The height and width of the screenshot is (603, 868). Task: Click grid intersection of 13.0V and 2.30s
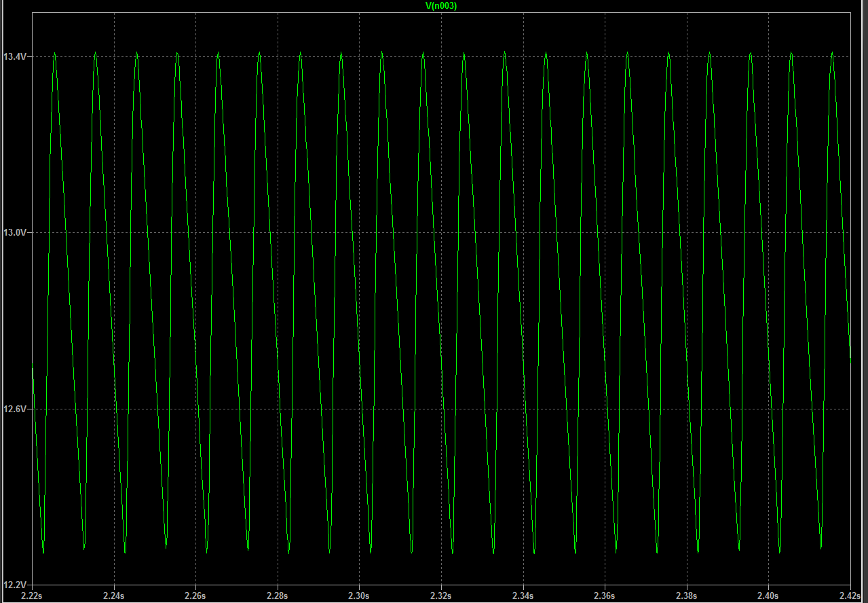359,233
